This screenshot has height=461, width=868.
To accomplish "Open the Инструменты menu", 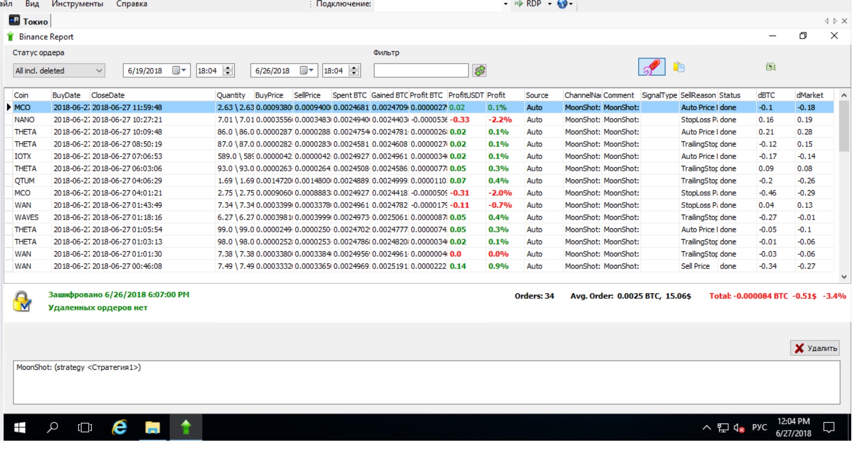I will point(77,4).
